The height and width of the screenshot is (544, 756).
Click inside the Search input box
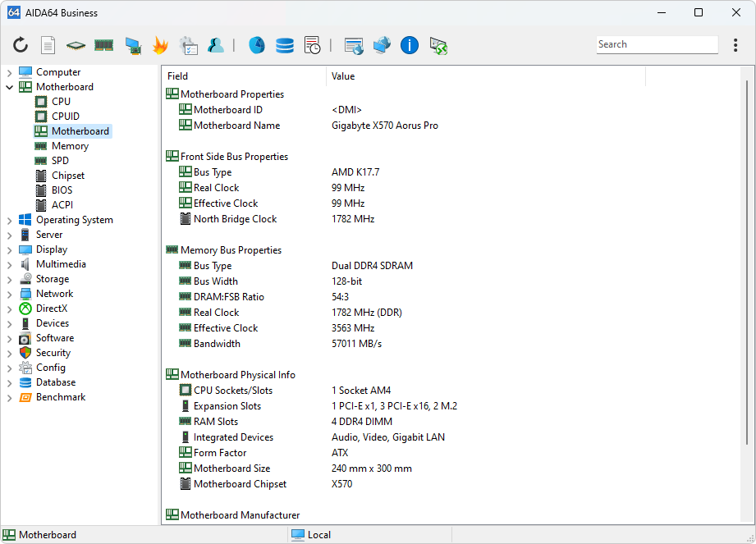pos(655,45)
